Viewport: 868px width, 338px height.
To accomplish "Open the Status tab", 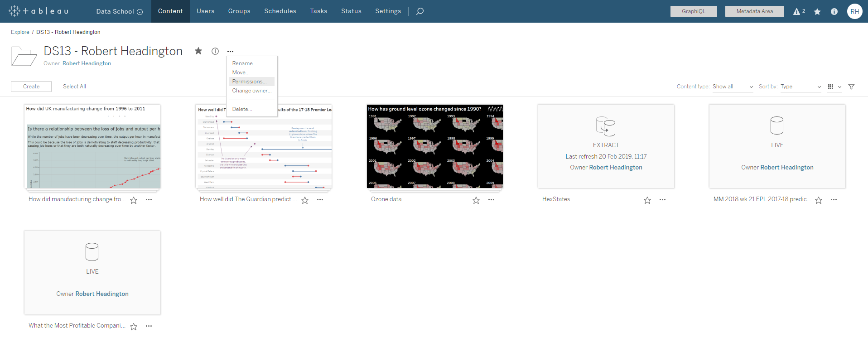I will (351, 11).
